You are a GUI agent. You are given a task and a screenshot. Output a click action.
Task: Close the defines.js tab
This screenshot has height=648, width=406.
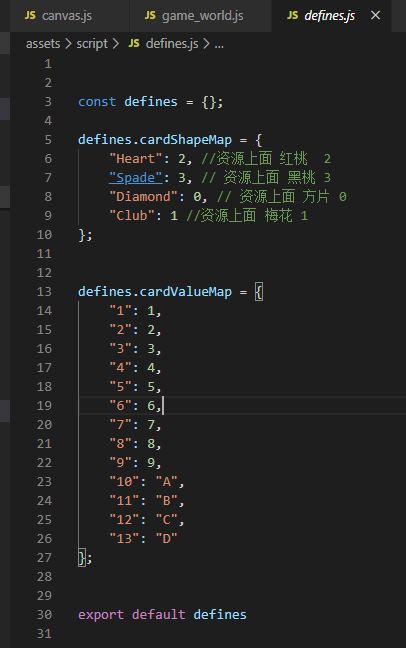click(x=375, y=15)
